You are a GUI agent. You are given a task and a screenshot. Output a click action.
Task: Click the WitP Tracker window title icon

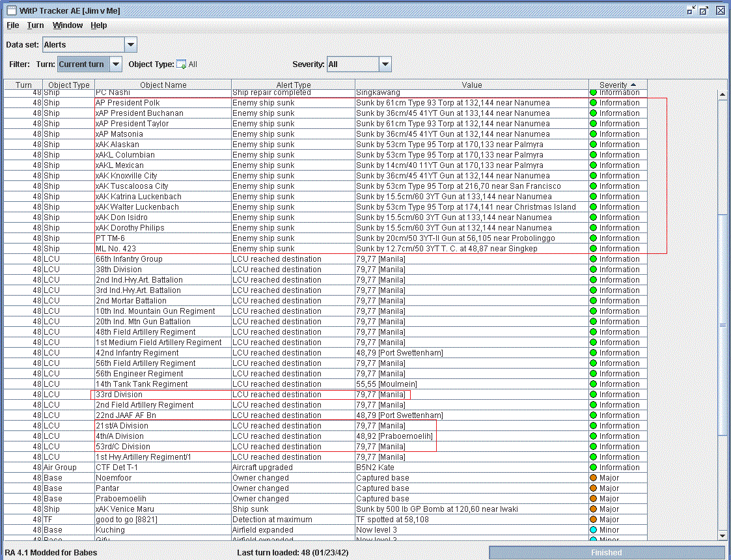click(x=11, y=10)
